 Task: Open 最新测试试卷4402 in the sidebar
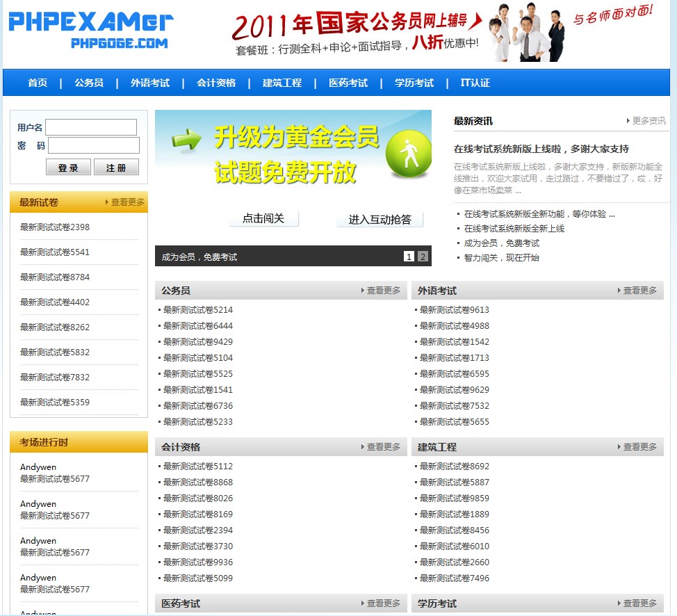pyautogui.click(x=55, y=302)
